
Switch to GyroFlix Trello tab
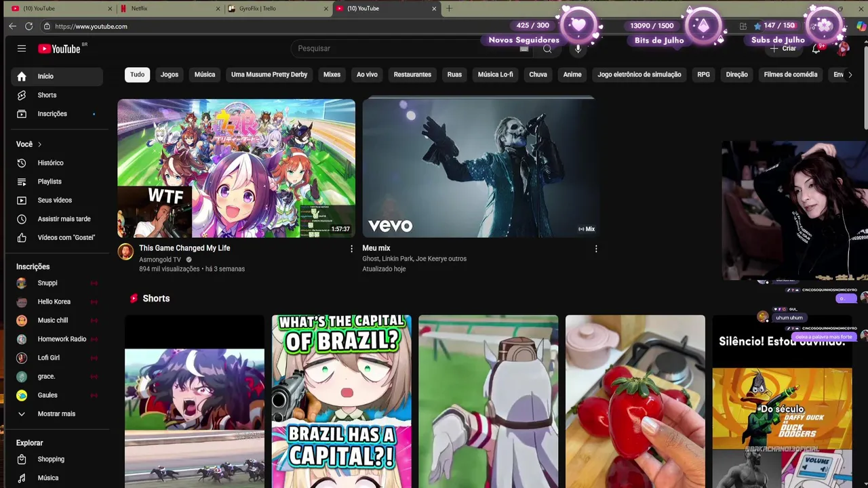pos(278,8)
